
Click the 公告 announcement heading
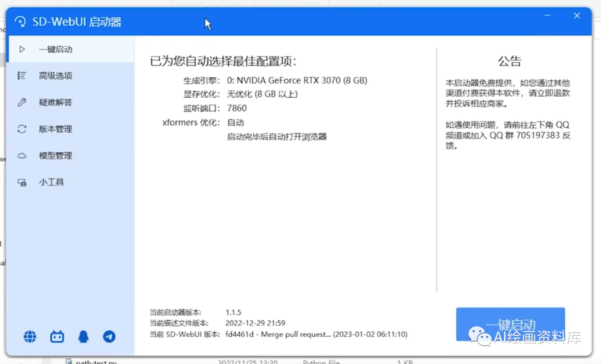click(509, 61)
